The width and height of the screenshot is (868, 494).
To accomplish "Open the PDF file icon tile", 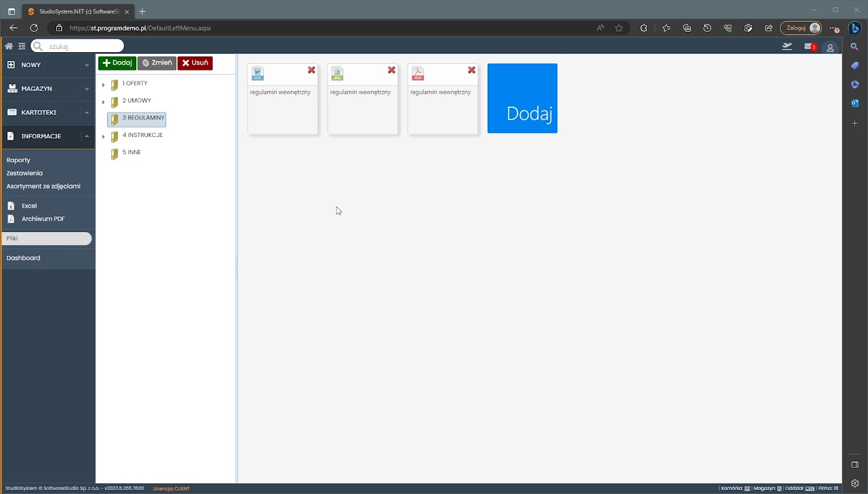I will pos(418,74).
